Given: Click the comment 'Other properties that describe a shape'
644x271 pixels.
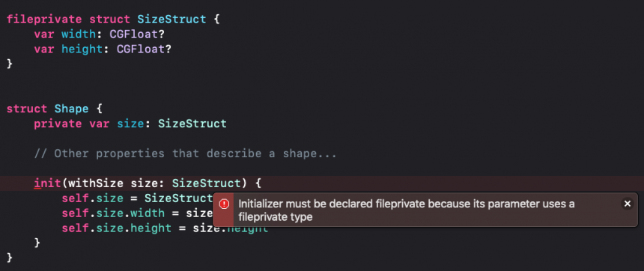Looking at the screenshot, I should pos(185,153).
